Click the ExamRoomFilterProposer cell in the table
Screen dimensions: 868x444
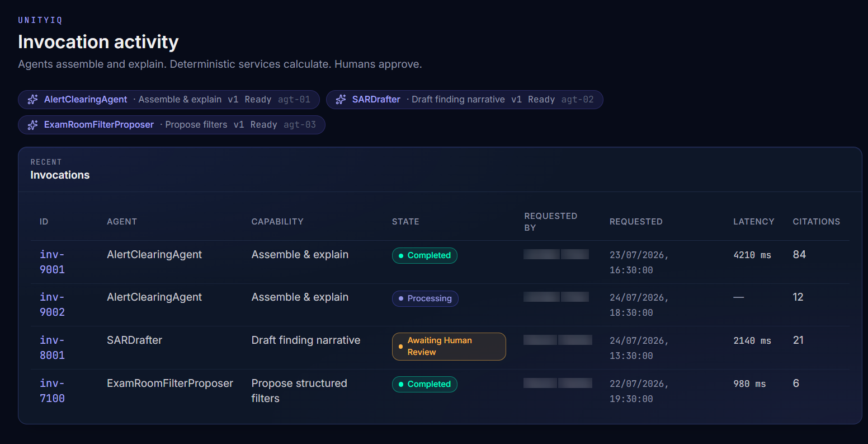[x=170, y=384]
